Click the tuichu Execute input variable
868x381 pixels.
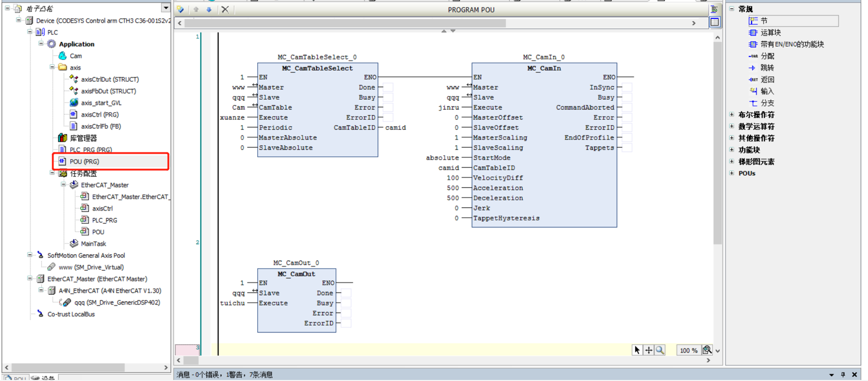(x=232, y=303)
